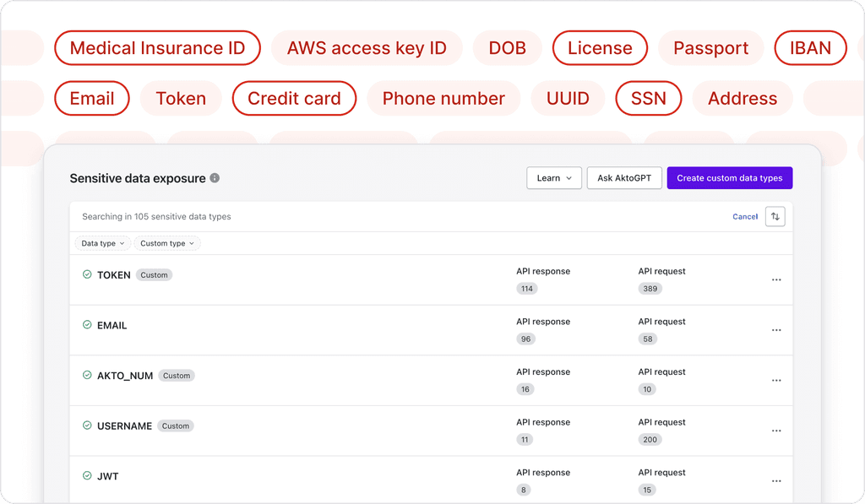Viewport: 865px width, 504px height.
Task: Open the ellipsis menu on the EMAIL row
Action: point(775,330)
